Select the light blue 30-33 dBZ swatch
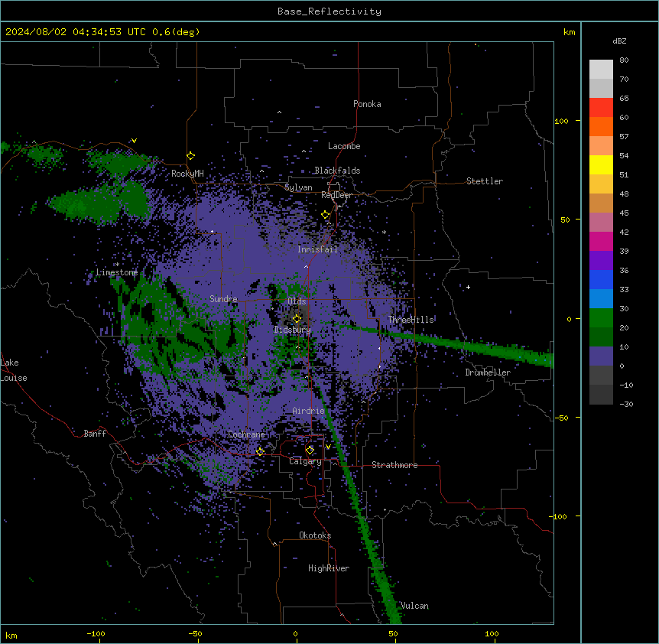The width and height of the screenshot is (659, 644). 601,298
